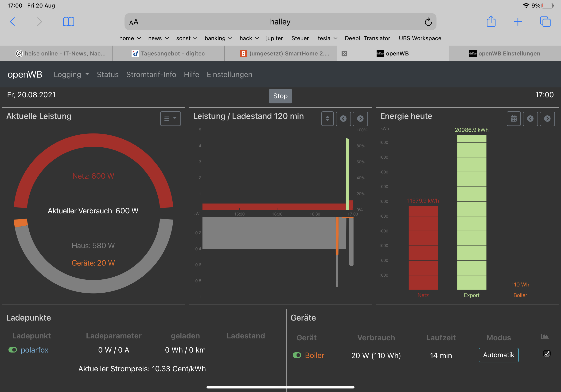The height and width of the screenshot is (392, 561).
Task: Click the graph icon in Geräte table header
Action: 545,337
